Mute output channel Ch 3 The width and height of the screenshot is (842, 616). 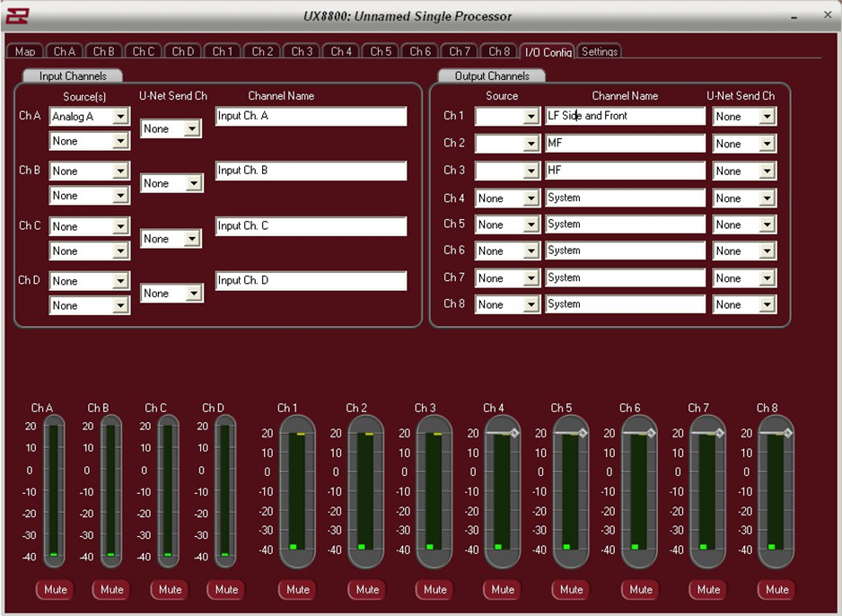pyautogui.click(x=435, y=590)
